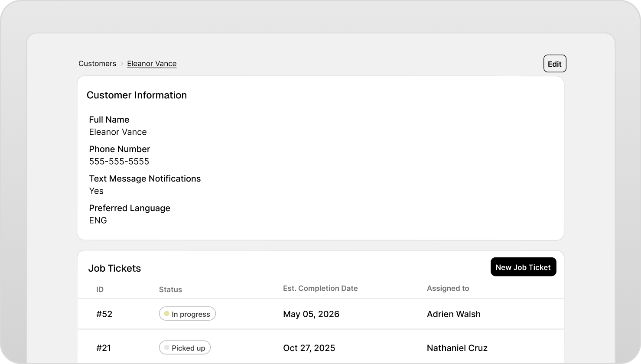
Task: Click the Customer Information section heading
Action: pos(137,95)
